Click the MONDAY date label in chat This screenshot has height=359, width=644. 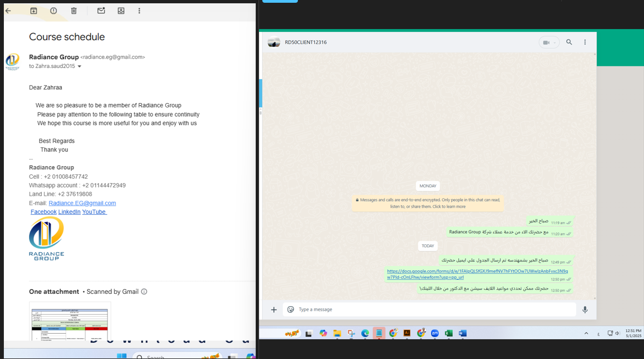[x=428, y=186]
